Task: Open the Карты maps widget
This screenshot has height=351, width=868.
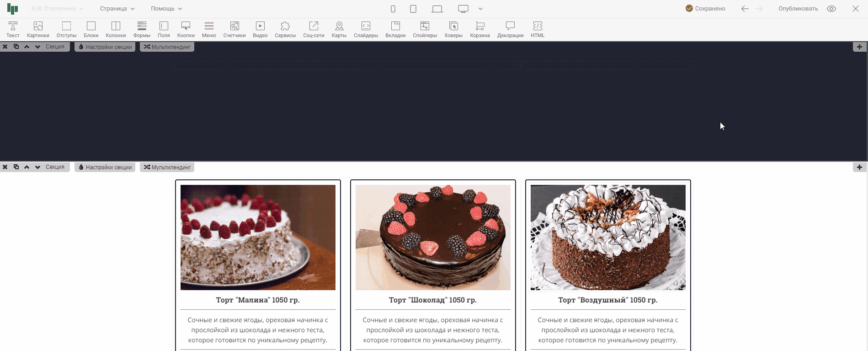Action: (x=339, y=29)
